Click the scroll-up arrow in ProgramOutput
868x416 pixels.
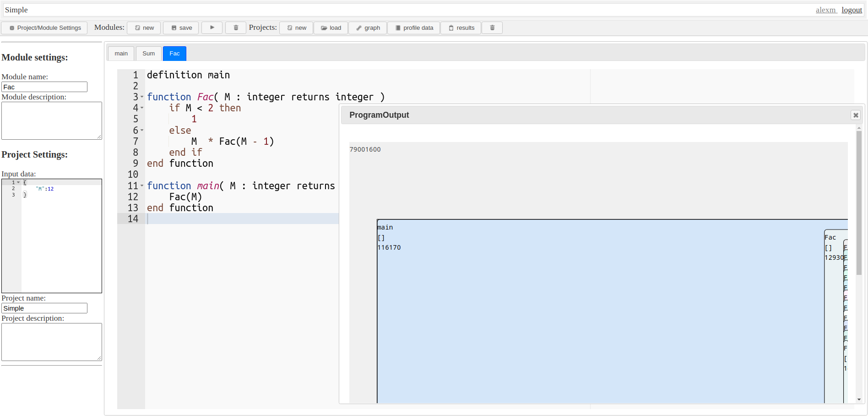coord(859,128)
